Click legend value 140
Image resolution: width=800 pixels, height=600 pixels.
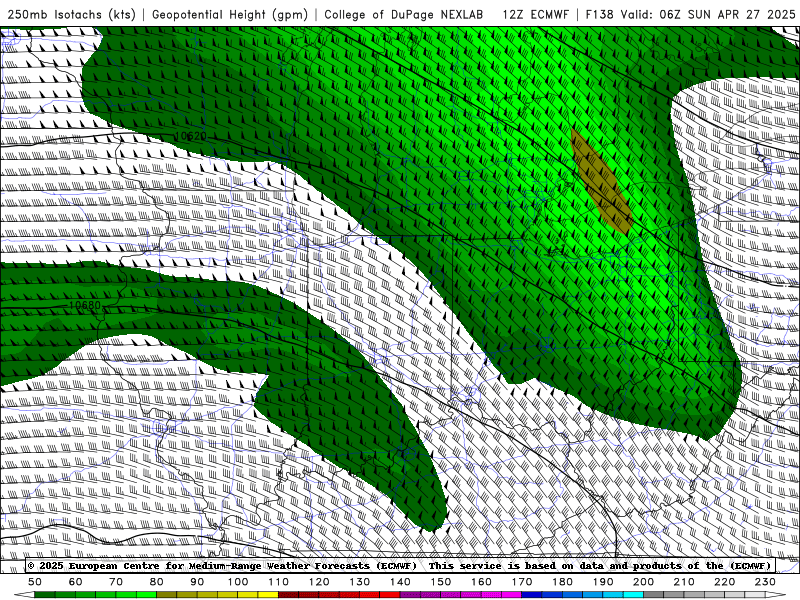click(x=400, y=582)
